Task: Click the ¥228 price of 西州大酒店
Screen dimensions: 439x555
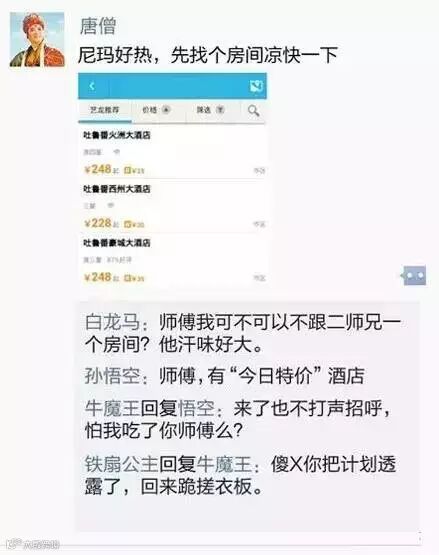Action: (98, 223)
